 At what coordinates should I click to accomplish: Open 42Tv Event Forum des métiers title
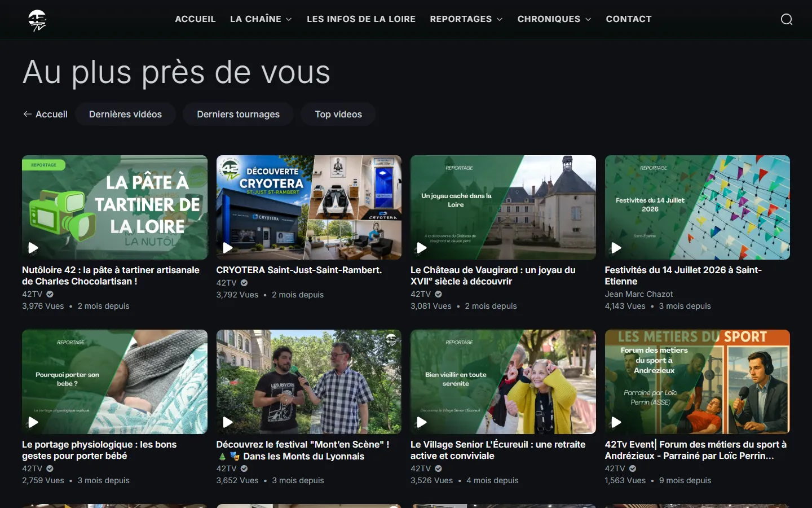pos(695,450)
